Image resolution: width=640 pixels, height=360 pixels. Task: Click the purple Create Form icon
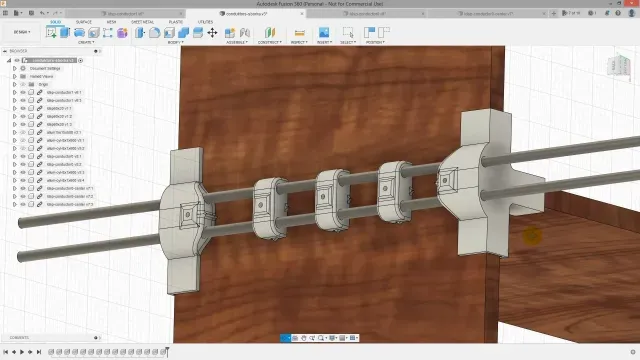pos(122,33)
